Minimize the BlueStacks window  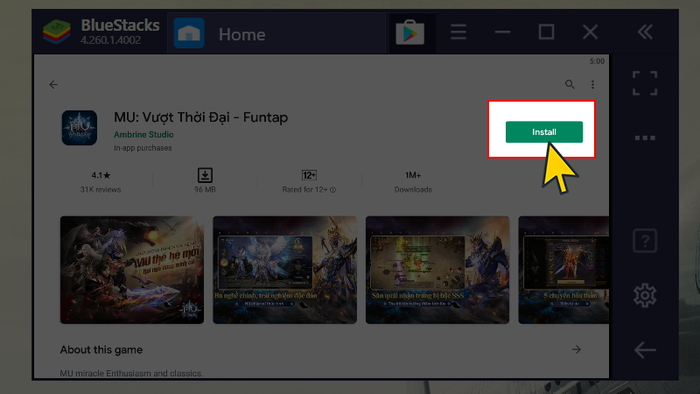[502, 32]
